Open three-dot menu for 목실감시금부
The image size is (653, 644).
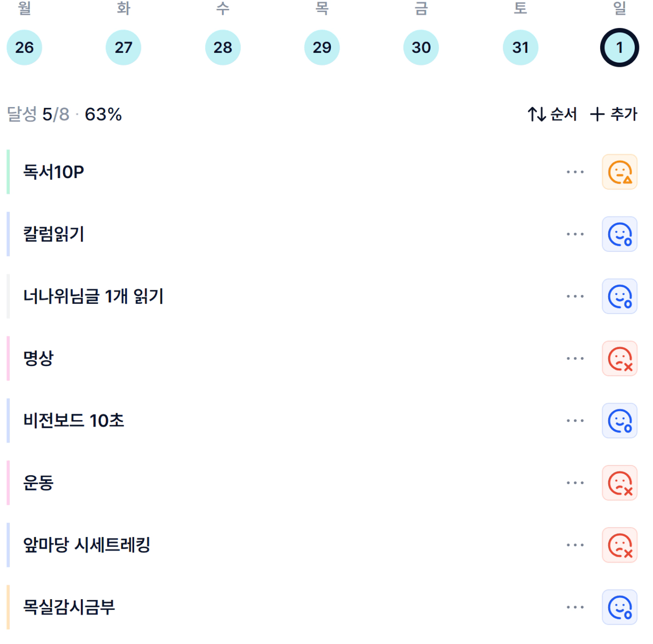575,607
